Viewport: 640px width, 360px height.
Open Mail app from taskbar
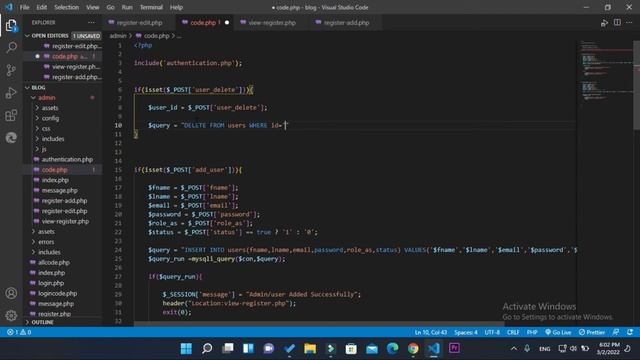(372, 348)
